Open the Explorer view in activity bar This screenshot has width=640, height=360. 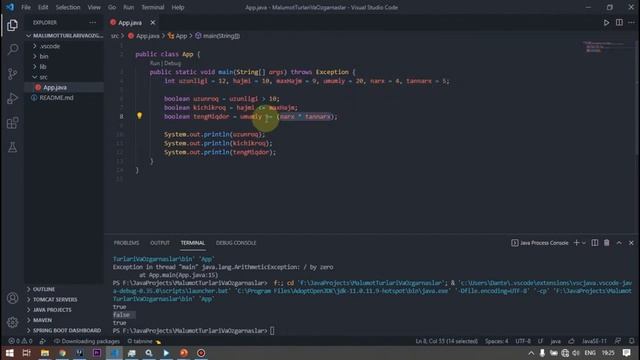pos(12,25)
